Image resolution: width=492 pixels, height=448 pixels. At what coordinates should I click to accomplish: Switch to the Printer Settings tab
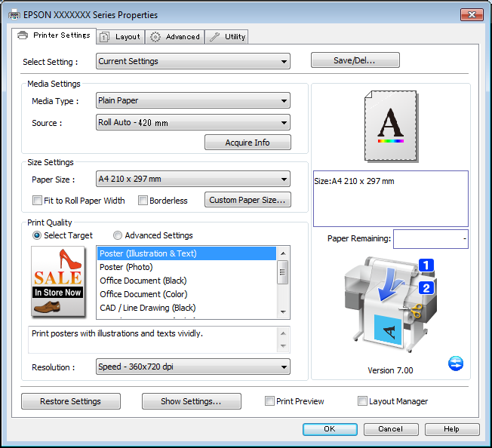click(x=54, y=35)
